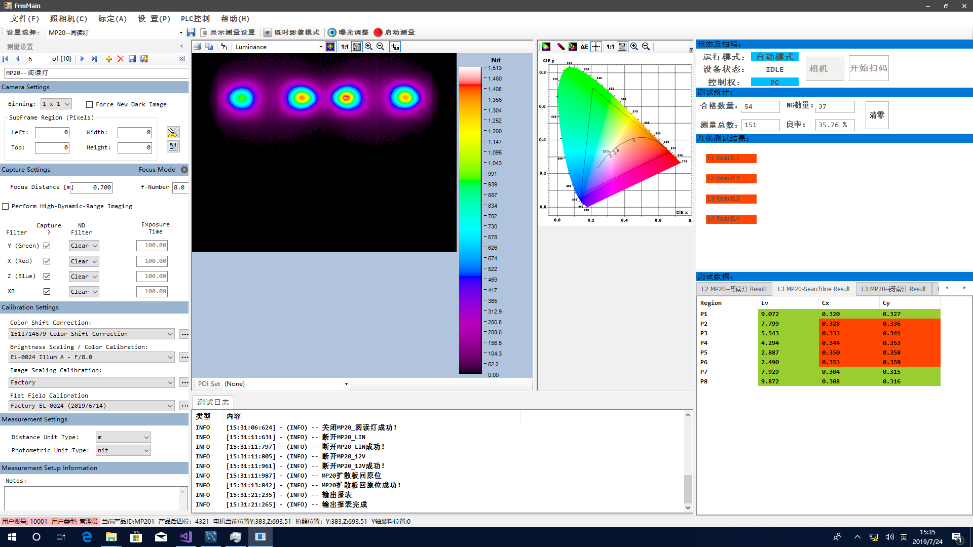Open the Distance Unit Type dropdown

tap(123, 437)
